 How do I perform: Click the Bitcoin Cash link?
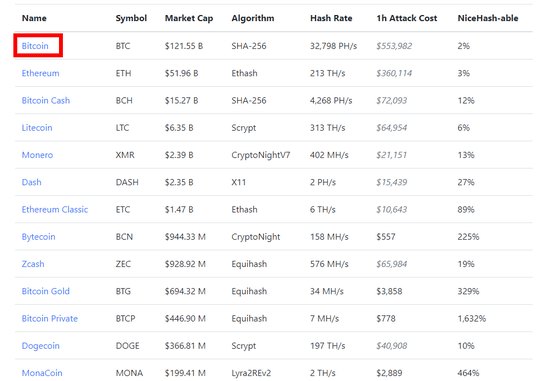tap(46, 100)
